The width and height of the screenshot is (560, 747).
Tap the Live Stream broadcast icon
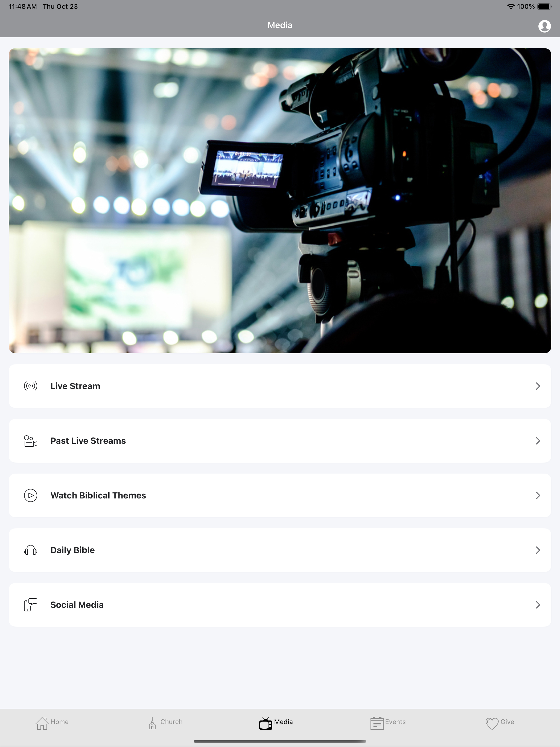[30, 386]
